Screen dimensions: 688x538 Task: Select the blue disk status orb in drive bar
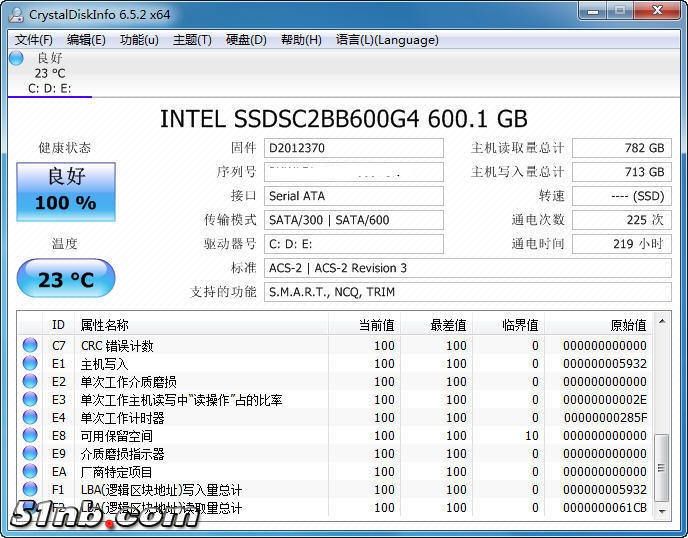[16, 58]
